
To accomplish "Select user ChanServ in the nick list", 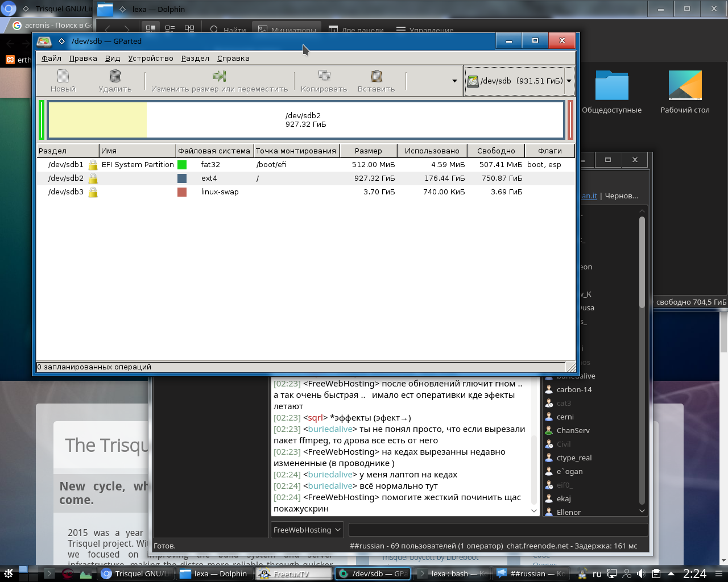I will [573, 430].
